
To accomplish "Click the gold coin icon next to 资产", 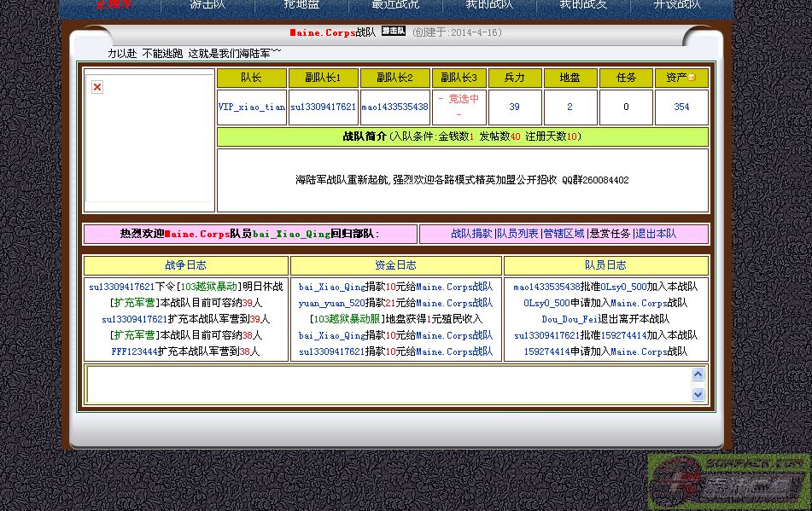I will coord(692,78).
